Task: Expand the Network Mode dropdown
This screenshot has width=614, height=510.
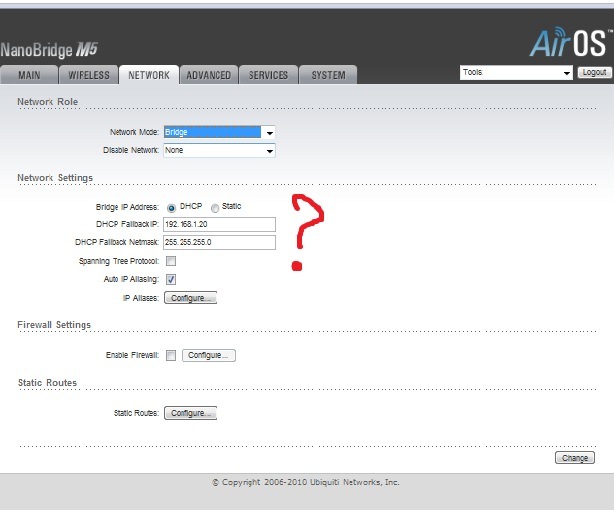Action: point(219,132)
